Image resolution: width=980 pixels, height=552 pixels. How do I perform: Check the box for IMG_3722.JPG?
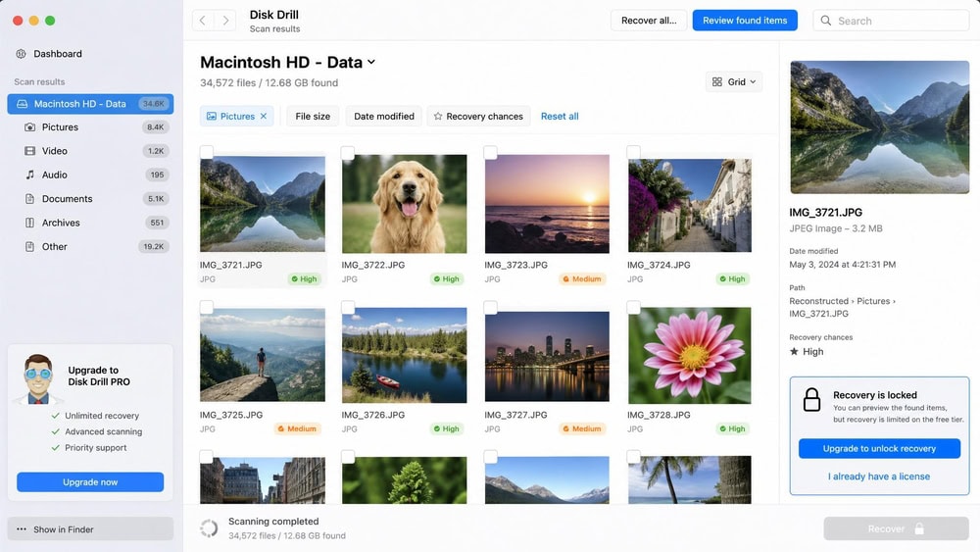point(348,152)
